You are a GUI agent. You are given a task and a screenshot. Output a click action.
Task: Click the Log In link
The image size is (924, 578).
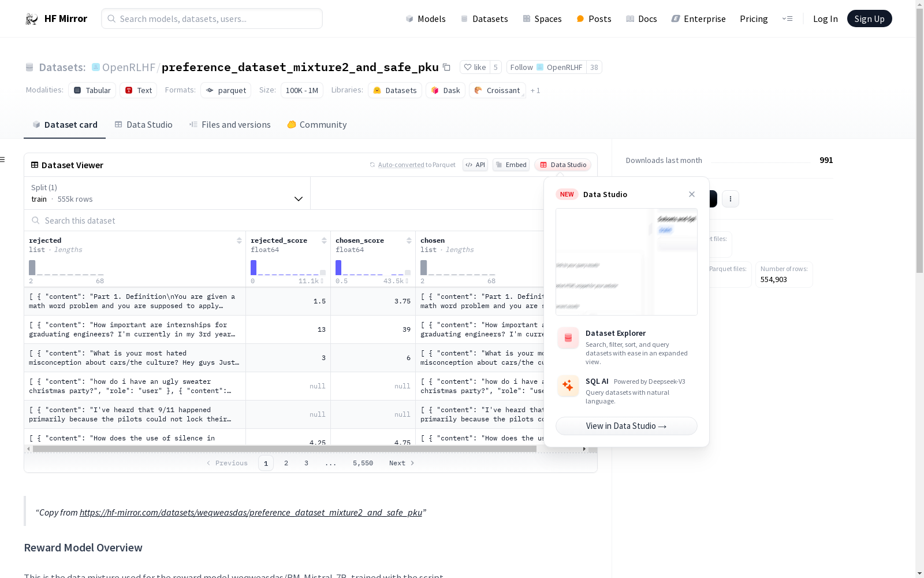pos(825,18)
